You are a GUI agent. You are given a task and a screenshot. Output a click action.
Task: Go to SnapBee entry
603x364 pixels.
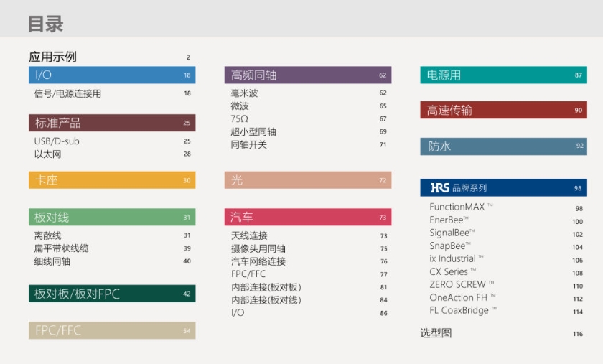[450, 246]
